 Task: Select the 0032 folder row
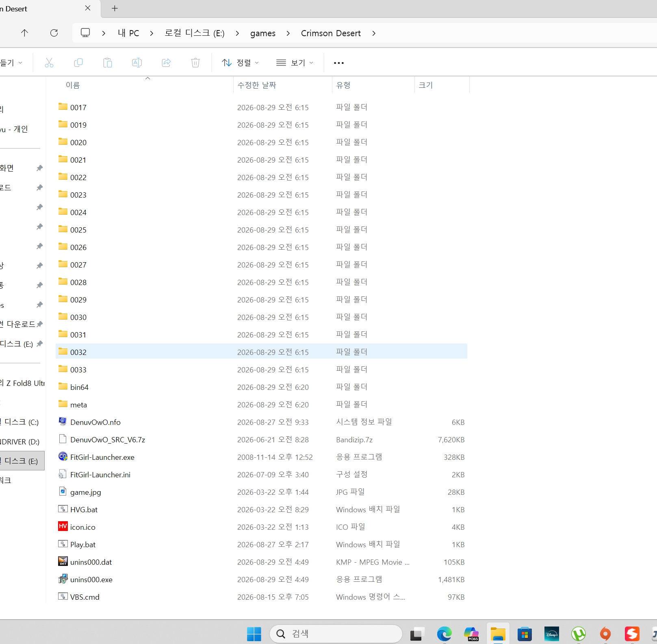[261, 352]
